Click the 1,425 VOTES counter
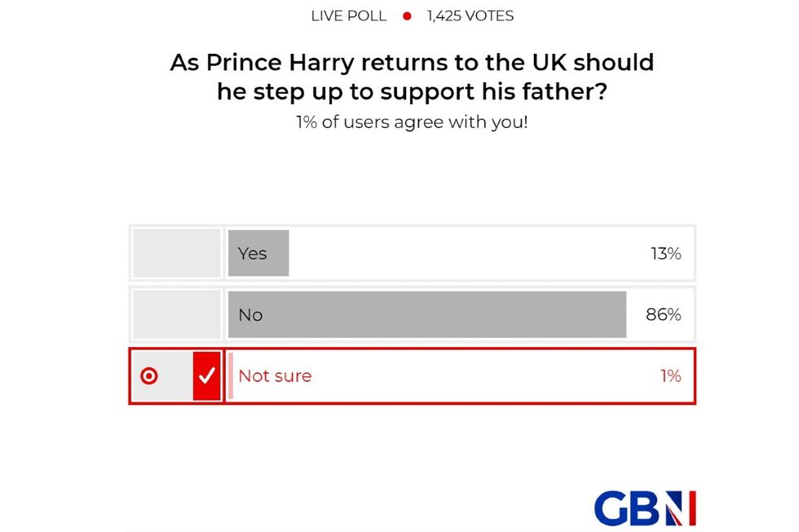The height and width of the screenshot is (532, 799). coord(467,15)
